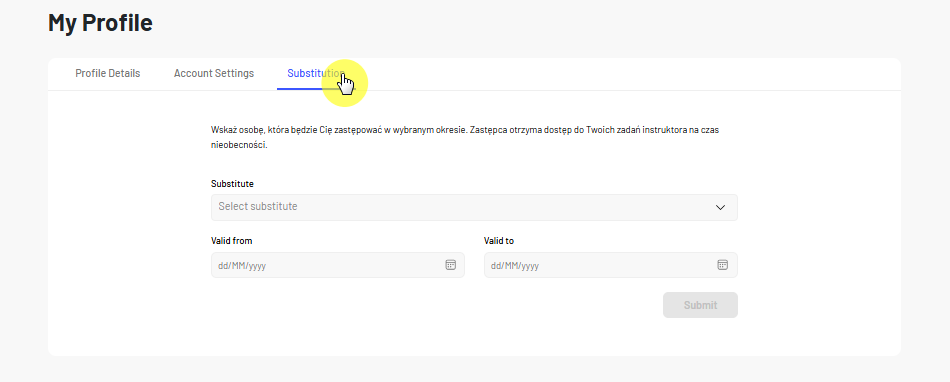
Task: Click the Substitute field label
Action: [232, 183]
